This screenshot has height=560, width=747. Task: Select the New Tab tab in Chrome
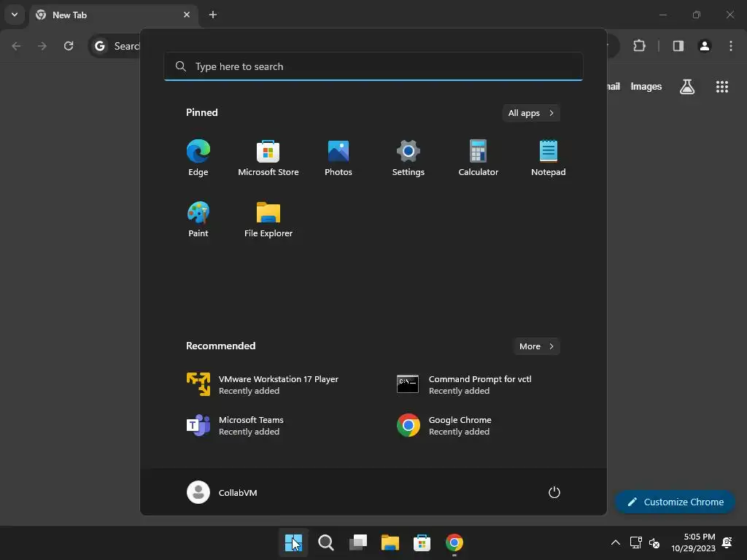click(x=115, y=15)
